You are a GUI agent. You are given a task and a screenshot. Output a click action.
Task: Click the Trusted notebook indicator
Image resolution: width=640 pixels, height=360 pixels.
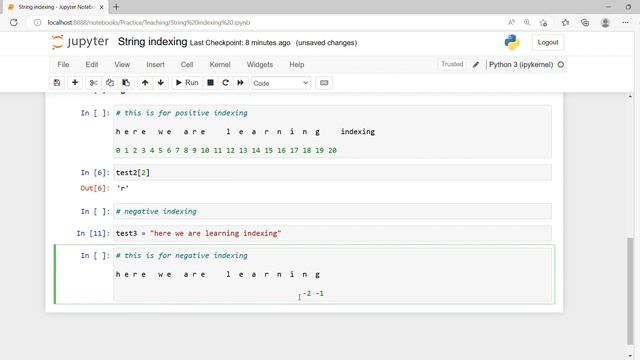click(x=452, y=64)
